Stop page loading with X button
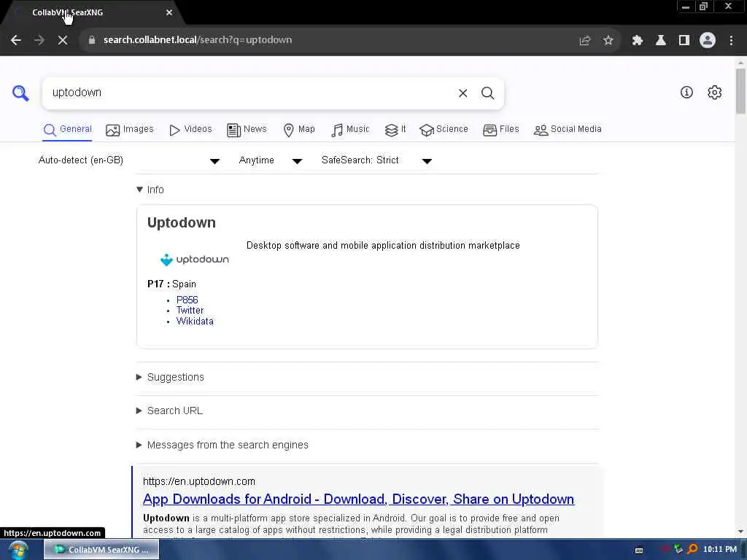747x560 pixels. click(63, 40)
